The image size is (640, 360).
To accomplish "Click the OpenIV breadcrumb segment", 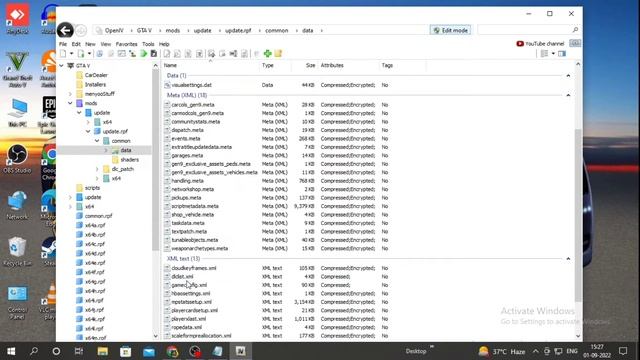I will coord(114,31).
